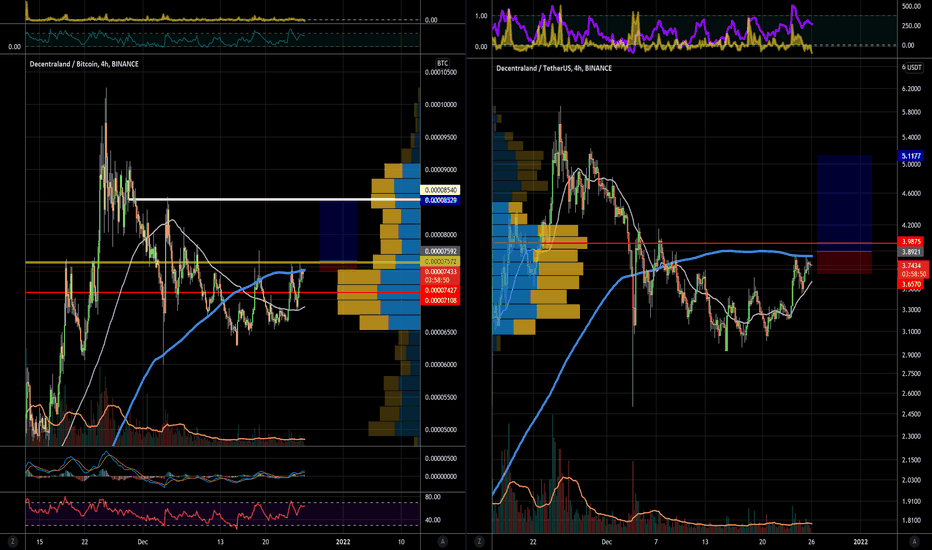The width and height of the screenshot is (932, 550).
Task: Select the white horizontal line on the Bitcoin chart
Action: pos(276,199)
